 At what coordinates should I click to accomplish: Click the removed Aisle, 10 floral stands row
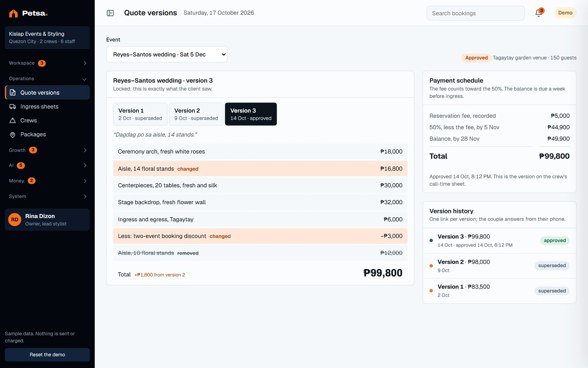coord(260,253)
